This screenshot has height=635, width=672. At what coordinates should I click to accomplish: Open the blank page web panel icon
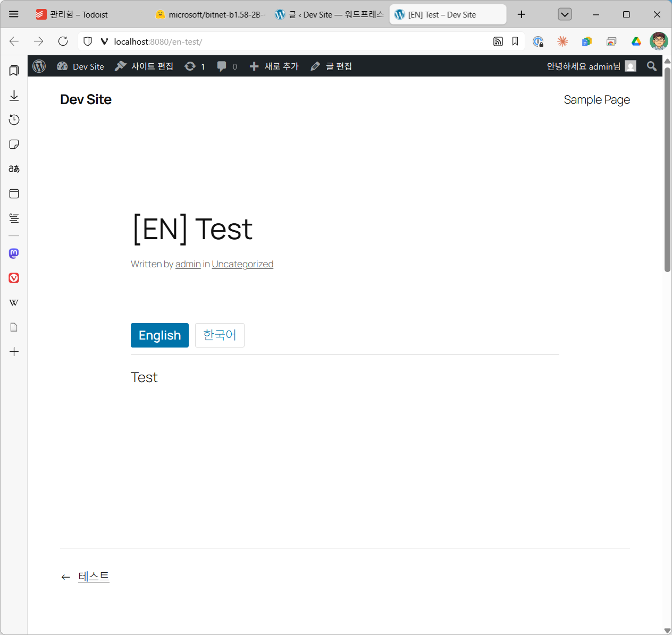(x=14, y=327)
